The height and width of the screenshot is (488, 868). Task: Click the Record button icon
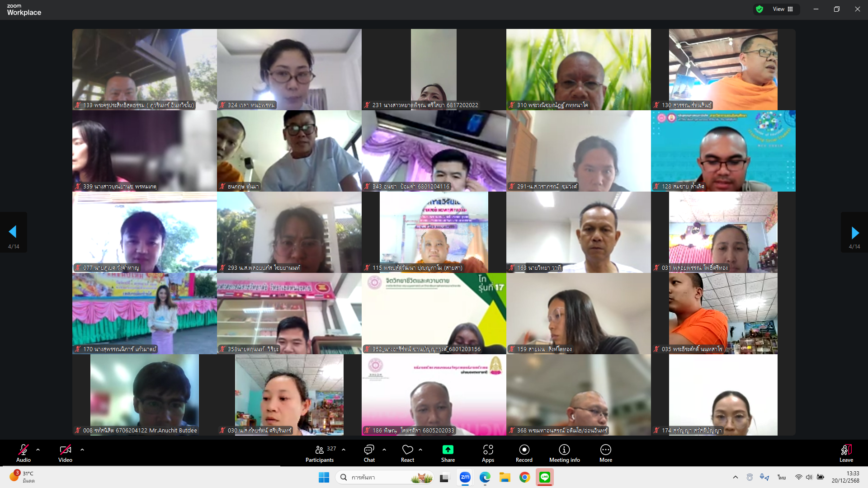524,450
